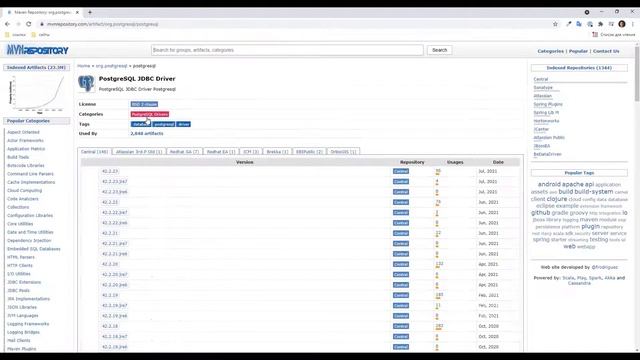The width and height of the screenshot is (640, 360).
Task: Open Contact Us link
Action: (606, 51)
